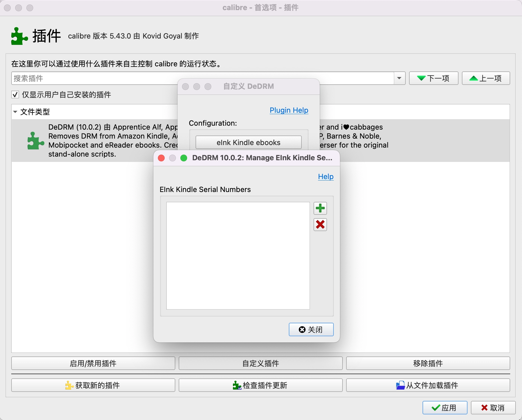The width and height of the screenshot is (522, 420).
Task: Open the search plugins history dropdown arrow
Action: point(399,78)
